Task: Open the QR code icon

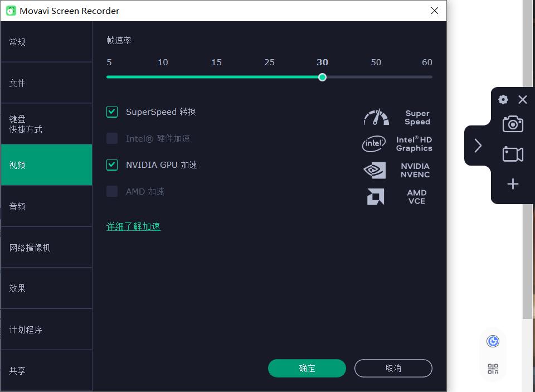Action: (493, 369)
